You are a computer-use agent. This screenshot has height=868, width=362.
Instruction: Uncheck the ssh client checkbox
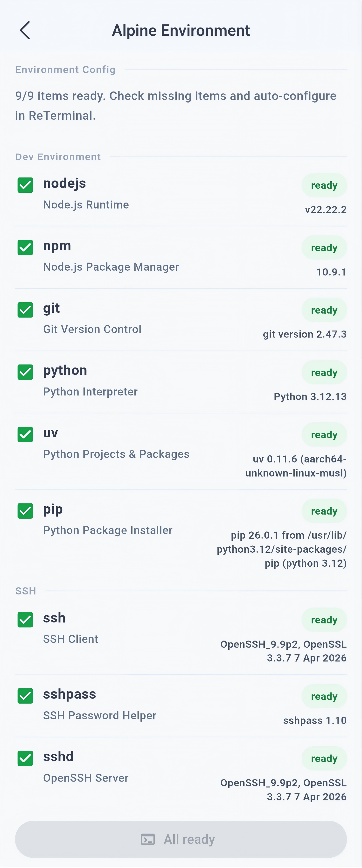25,620
